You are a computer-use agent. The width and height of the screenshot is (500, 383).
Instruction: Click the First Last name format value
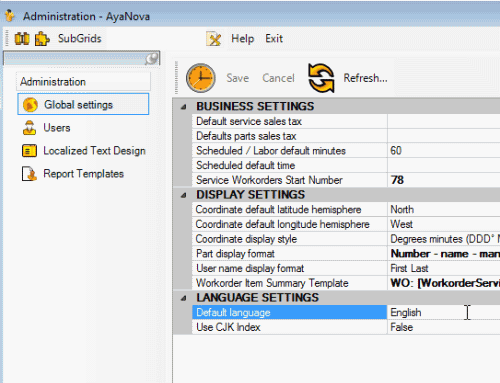[x=444, y=268]
